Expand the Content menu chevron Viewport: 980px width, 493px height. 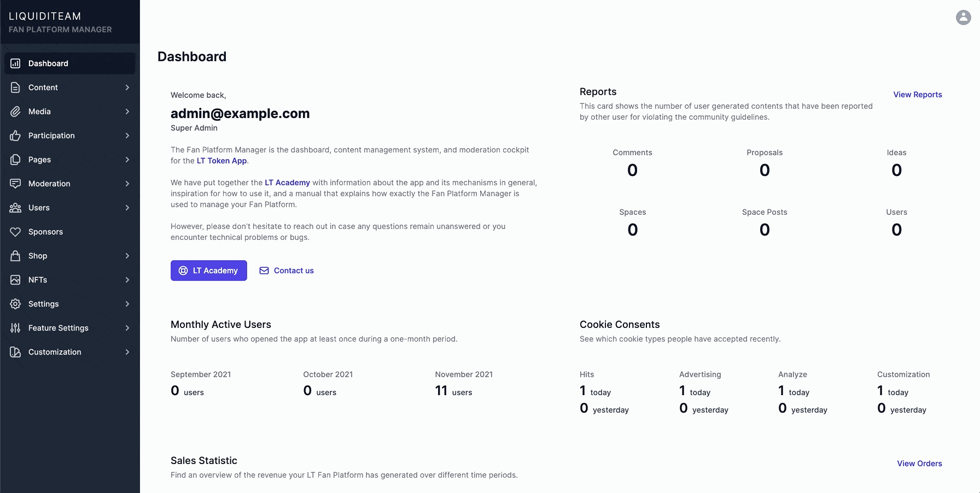[x=127, y=87]
